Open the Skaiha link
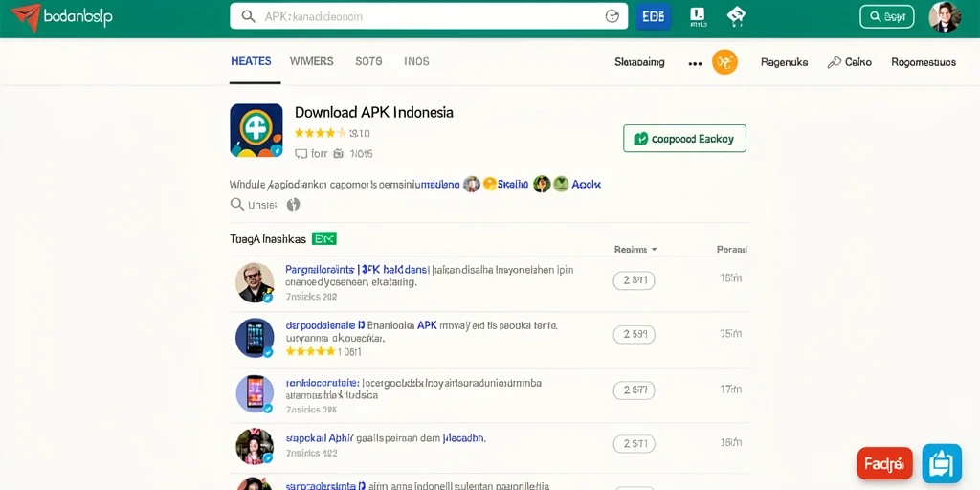The height and width of the screenshot is (490, 980). (513, 185)
